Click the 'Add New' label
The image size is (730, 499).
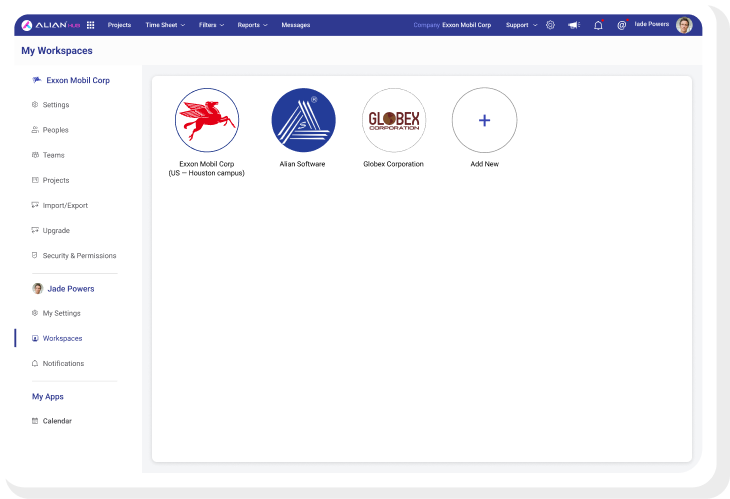[x=485, y=164]
